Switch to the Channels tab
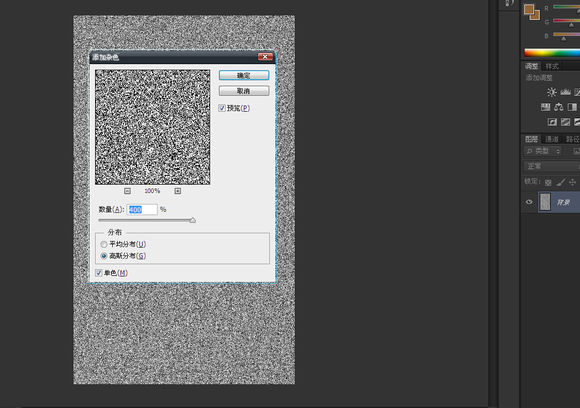Viewport: 580px width, 408px height. 552,139
